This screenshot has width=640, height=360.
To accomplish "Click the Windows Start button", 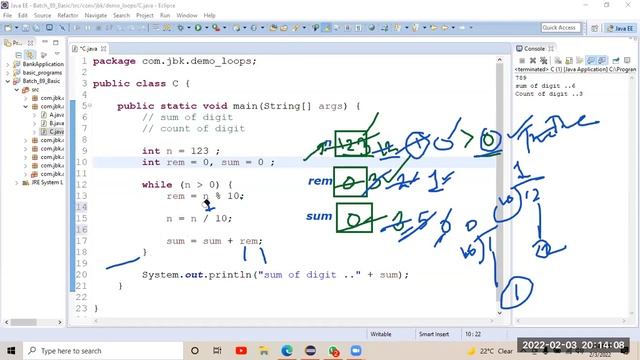I will (11, 351).
